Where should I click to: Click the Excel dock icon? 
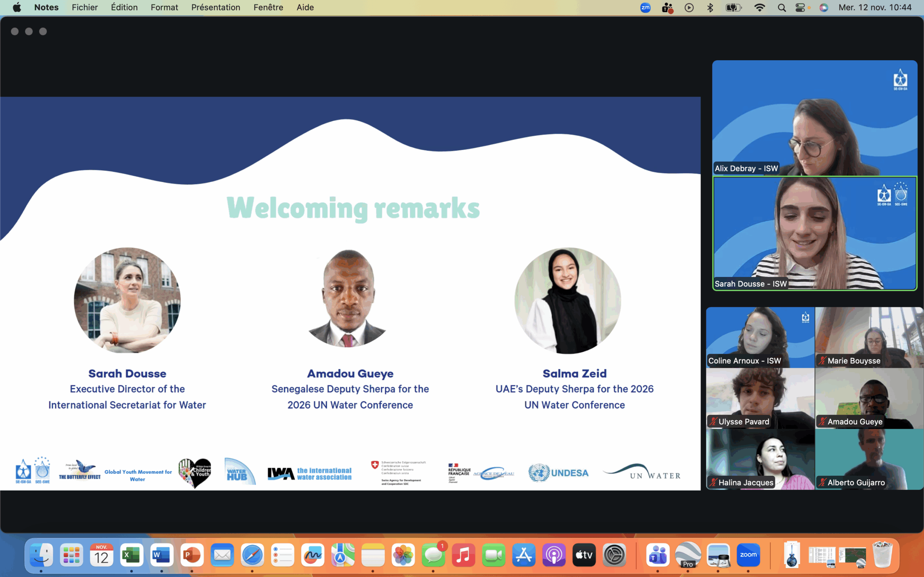tap(131, 555)
